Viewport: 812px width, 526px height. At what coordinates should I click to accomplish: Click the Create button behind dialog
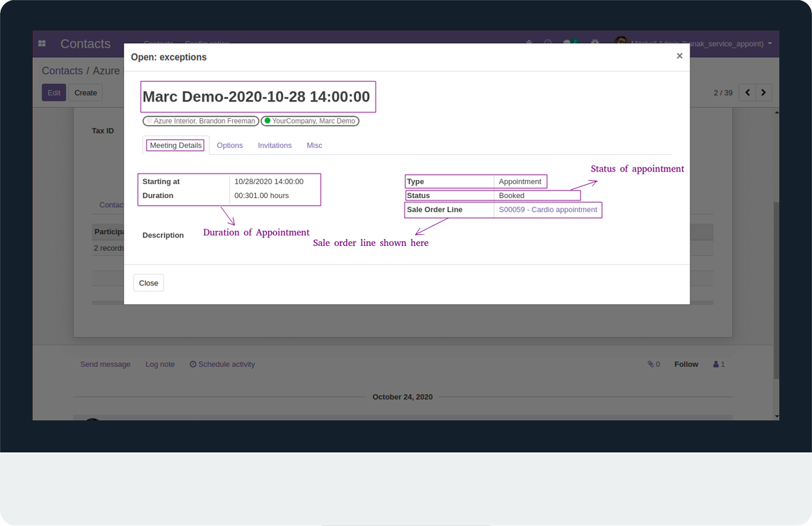(x=86, y=92)
